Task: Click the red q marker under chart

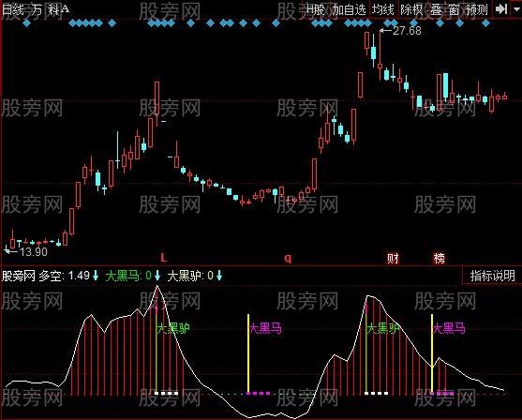Action: click(288, 258)
